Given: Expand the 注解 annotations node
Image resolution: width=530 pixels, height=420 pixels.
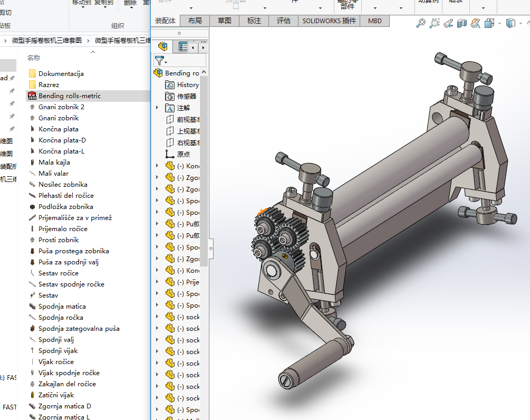Looking at the screenshot, I should pos(157,108).
